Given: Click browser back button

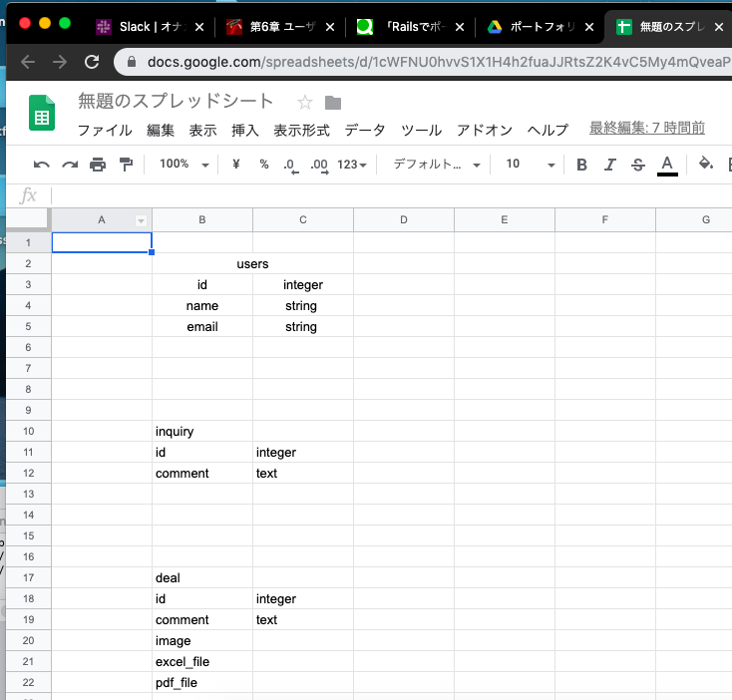Looking at the screenshot, I should coord(28,62).
